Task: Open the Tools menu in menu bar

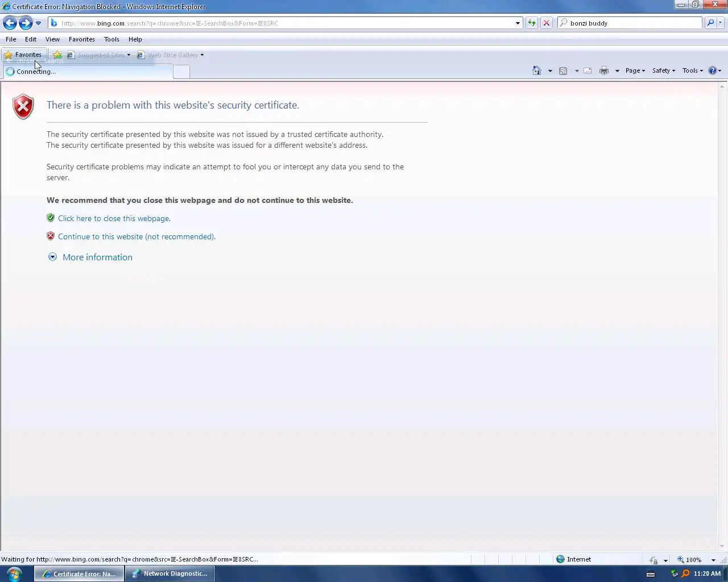Action: click(111, 39)
